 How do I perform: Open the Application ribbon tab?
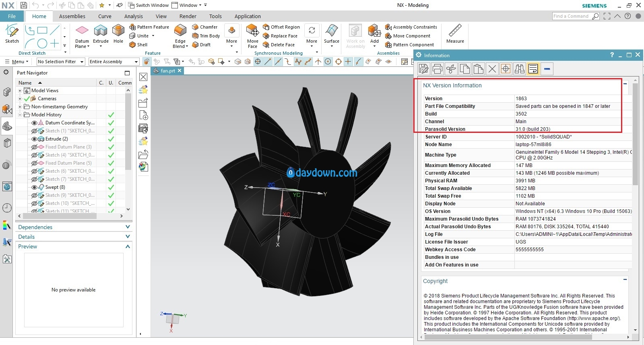pos(248,16)
